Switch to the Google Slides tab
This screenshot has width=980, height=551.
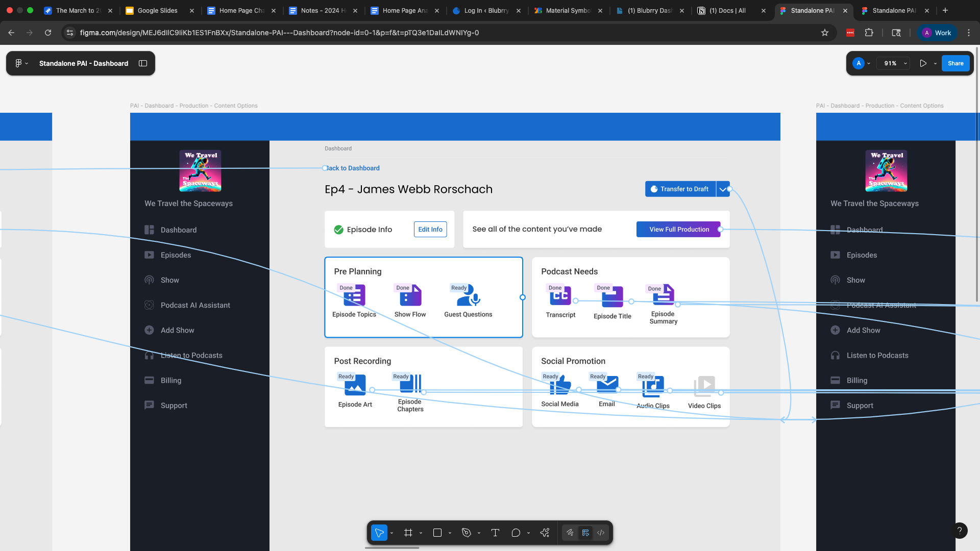tap(157, 10)
